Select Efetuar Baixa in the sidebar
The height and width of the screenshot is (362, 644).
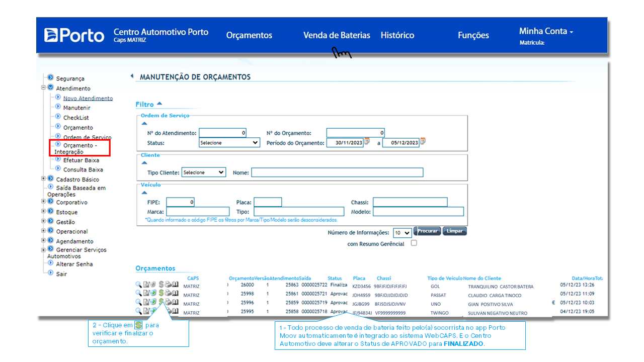pyautogui.click(x=81, y=160)
